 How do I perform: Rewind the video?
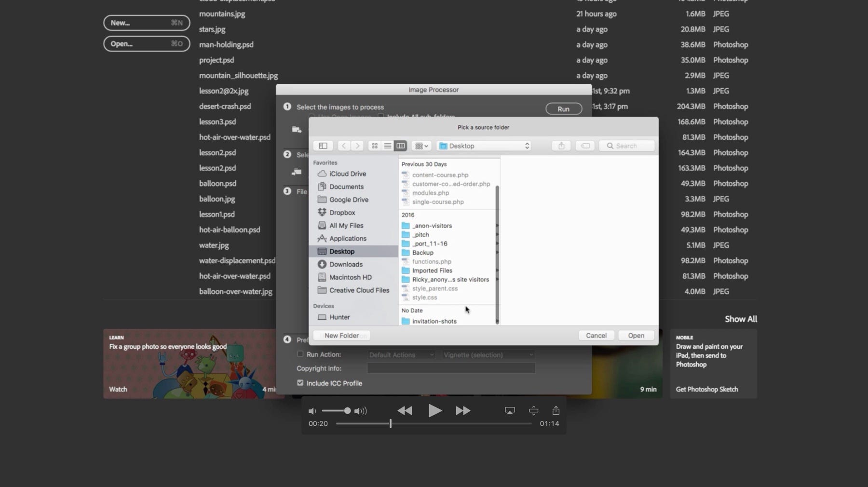point(405,411)
